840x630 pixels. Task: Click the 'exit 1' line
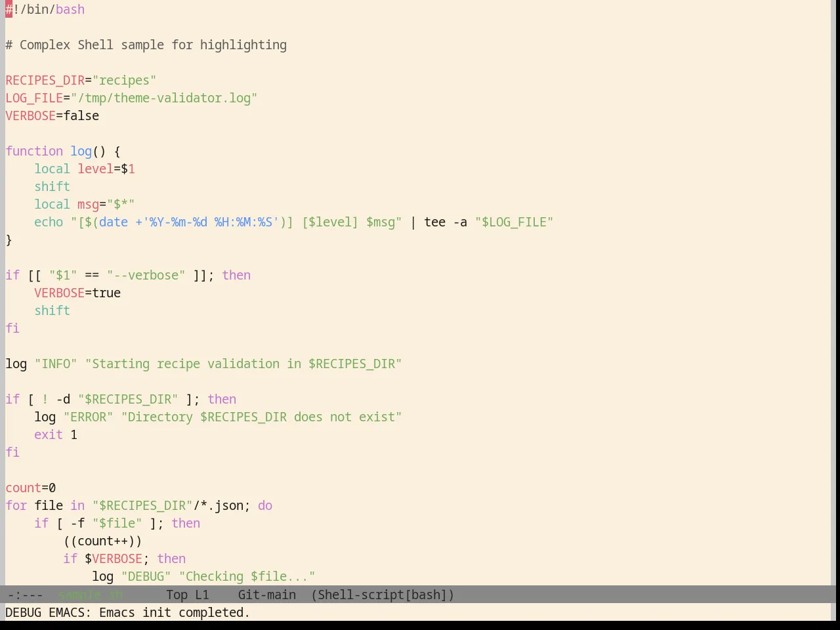click(56, 435)
